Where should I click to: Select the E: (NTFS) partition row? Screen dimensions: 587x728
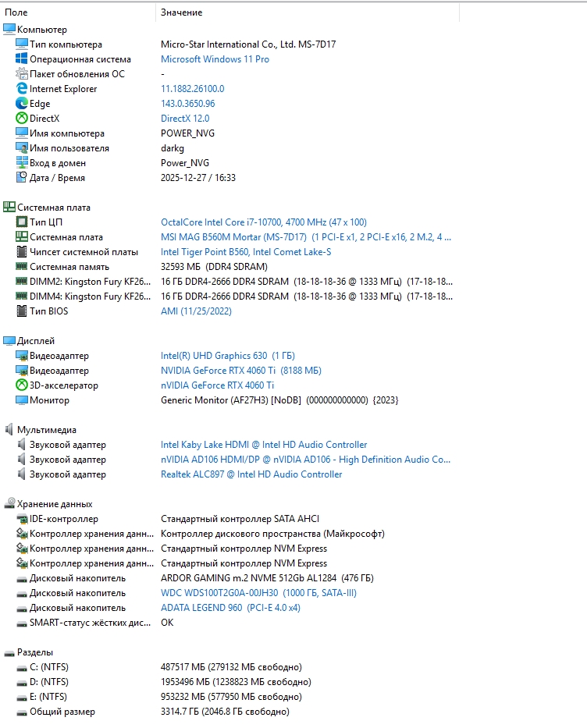pyautogui.click(x=48, y=697)
